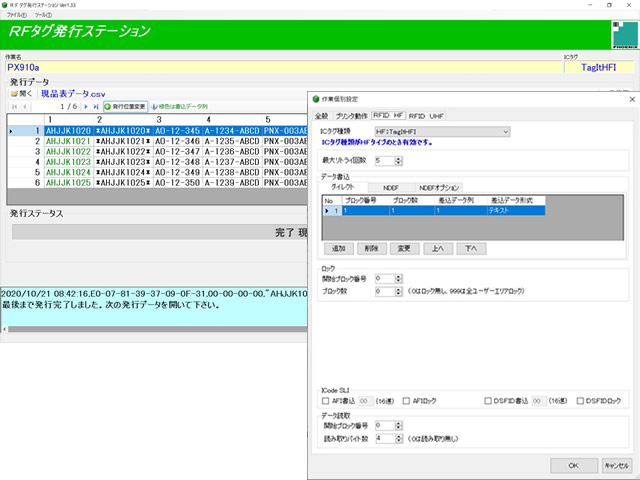This screenshot has width=640, height=480.
Task: Switch to the 全般 tab
Action: click(322, 116)
